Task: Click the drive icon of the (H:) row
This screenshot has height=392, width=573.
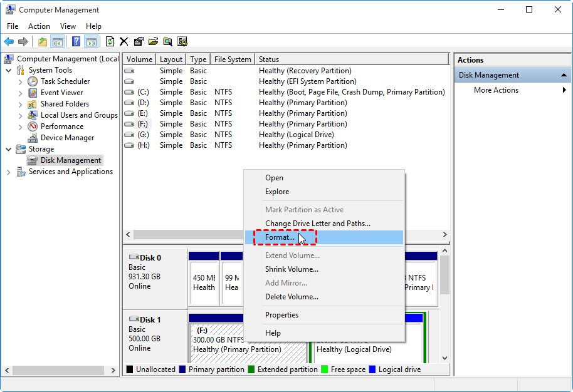Action: 129,145
